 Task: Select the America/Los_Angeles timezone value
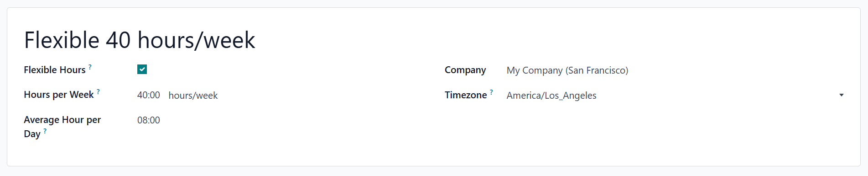pyautogui.click(x=551, y=96)
